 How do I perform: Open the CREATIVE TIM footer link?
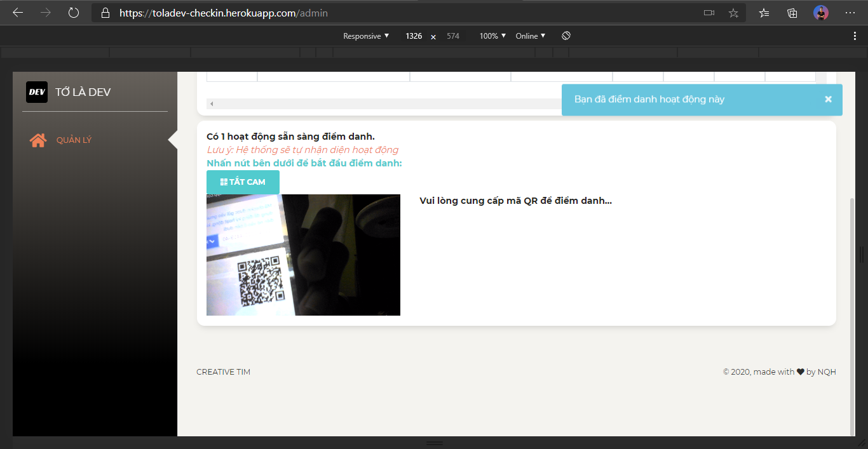coord(223,372)
